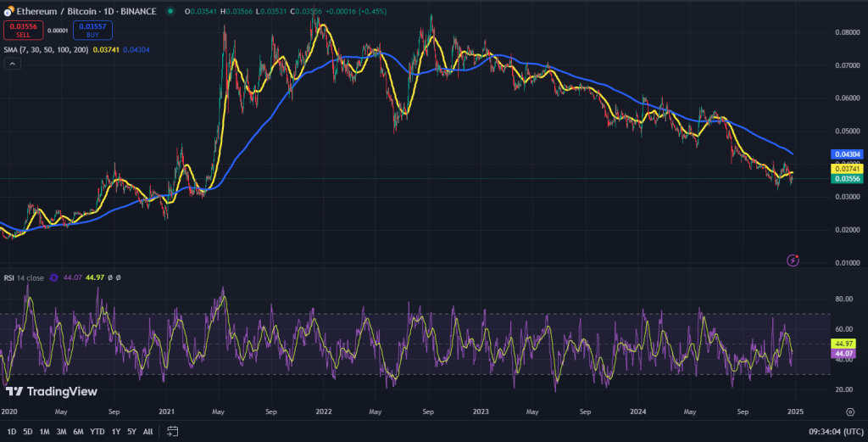Screen dimensions: 868x442
Task: Click the yellow 0.03741 price axis label
Action: click(x=847, y=169)
